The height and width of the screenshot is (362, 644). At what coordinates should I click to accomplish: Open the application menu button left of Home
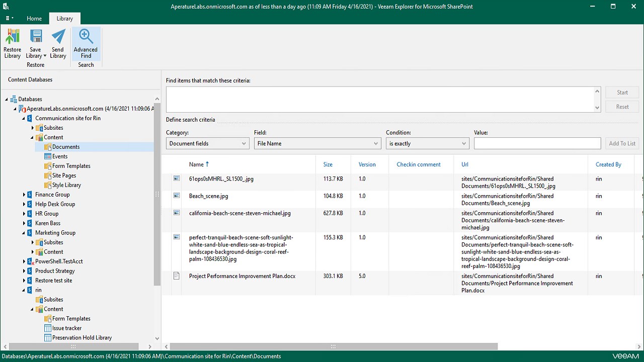(10, 19)
